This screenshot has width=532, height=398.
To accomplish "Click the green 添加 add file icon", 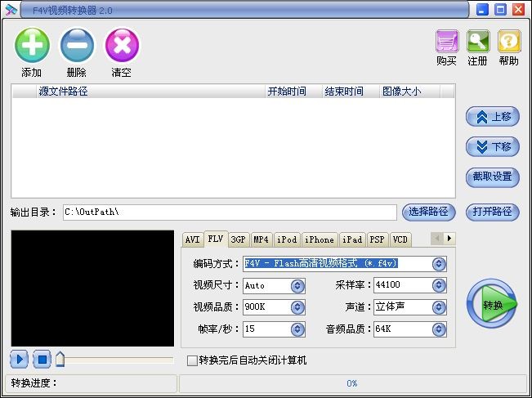I will 32,45.
